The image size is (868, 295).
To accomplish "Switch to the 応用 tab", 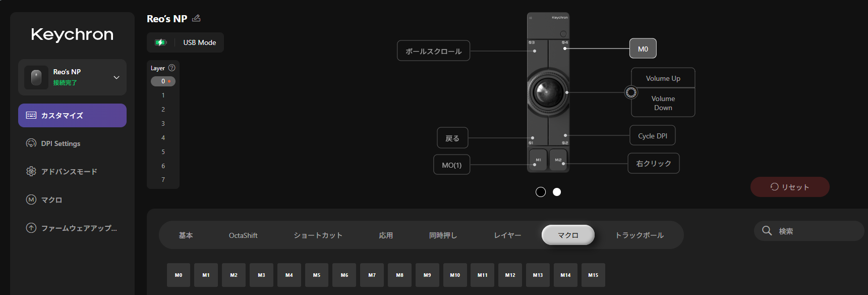I will [386, 235].
